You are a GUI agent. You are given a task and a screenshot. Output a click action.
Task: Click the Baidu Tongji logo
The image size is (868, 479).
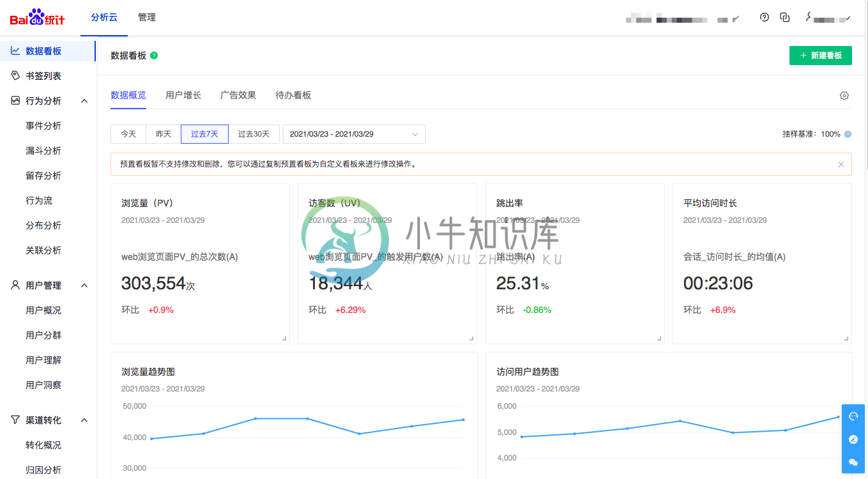pos(37,17)
